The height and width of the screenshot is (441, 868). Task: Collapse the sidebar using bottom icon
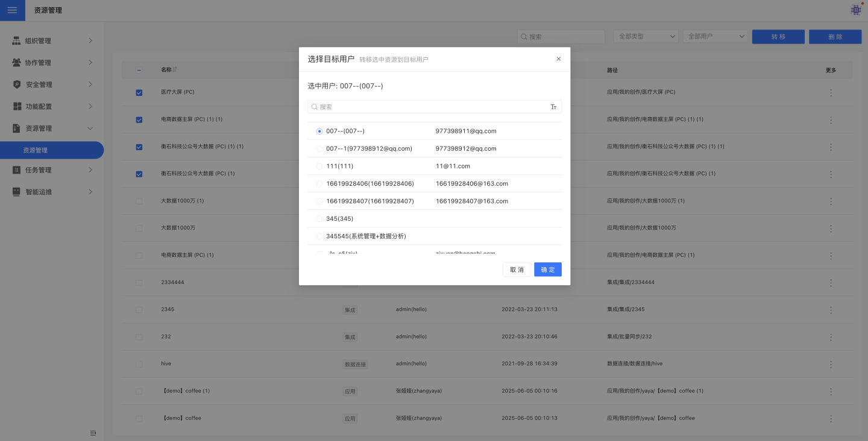tap(93, 433)
